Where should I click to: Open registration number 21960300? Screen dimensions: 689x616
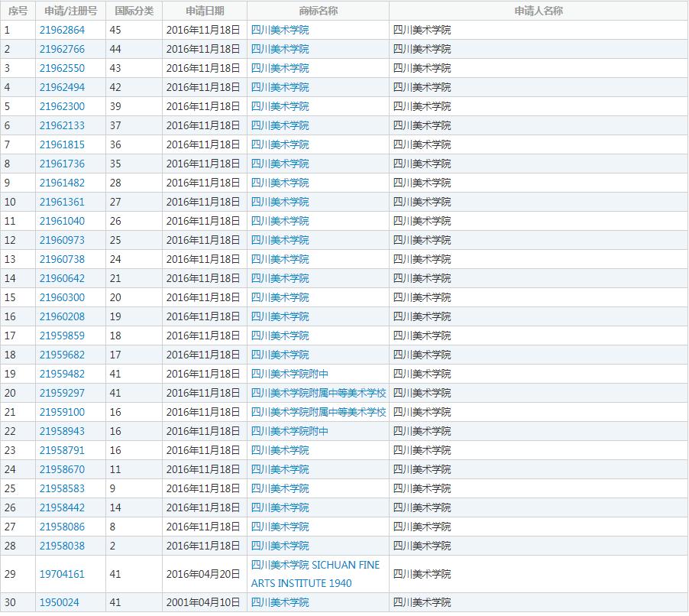coord(62,297)
